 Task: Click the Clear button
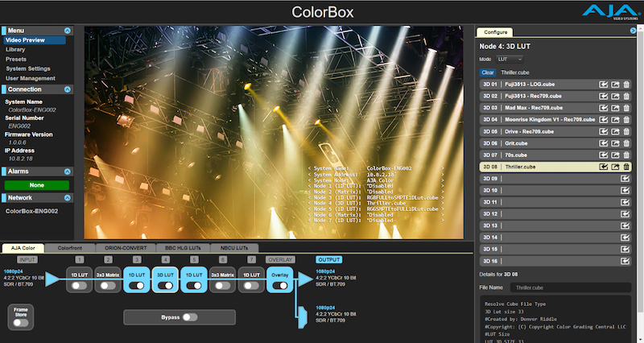tap(488, 72)
